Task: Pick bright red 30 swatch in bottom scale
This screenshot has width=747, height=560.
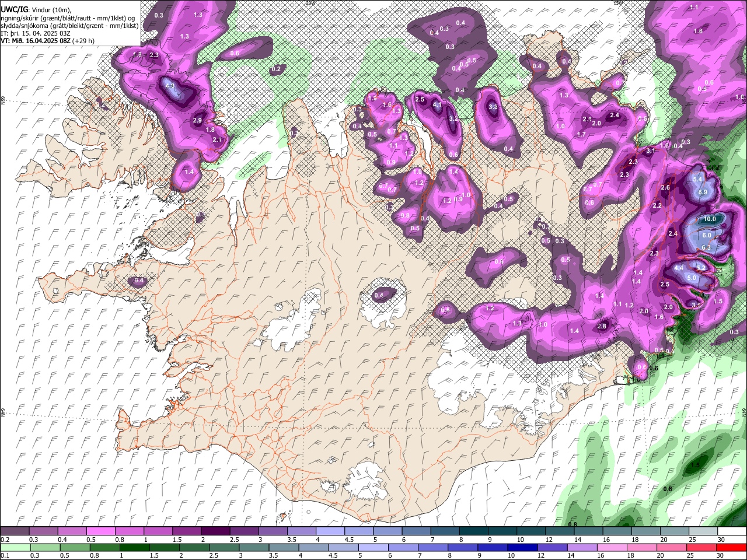Action: click(x=732, y=547)
